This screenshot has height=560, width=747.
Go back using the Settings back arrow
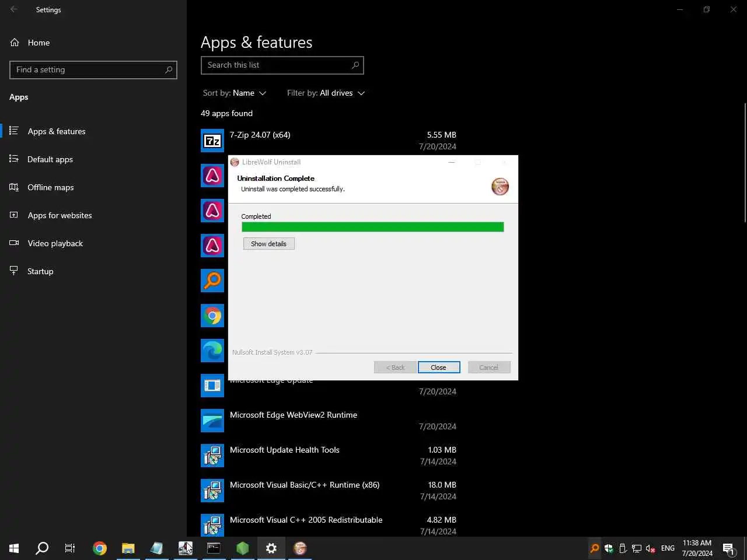(14, 9)
